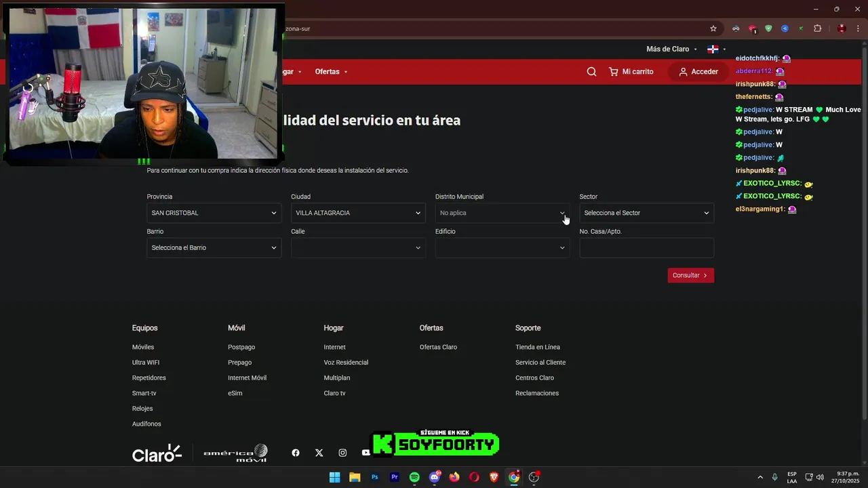Open the Ofertas navigation menu

click(x=331, y=72)
